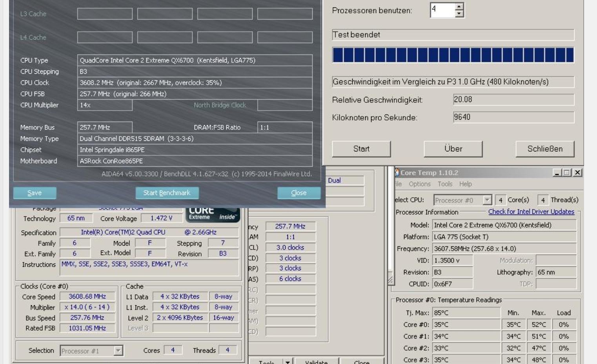
Task: Click the AIDA64 Close button
Action: [298, 193]
